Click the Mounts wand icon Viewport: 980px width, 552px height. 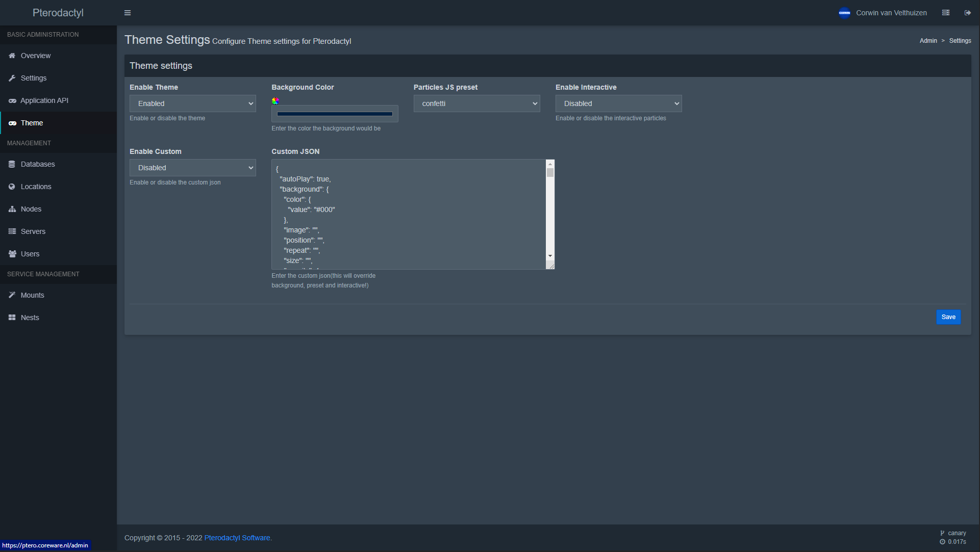tap(12, 295)
